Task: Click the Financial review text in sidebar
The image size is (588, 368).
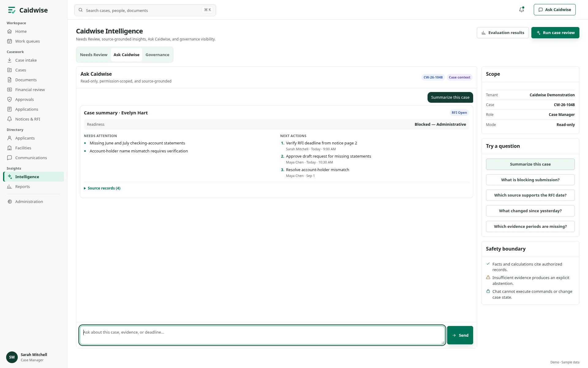Action: pyautogui.click(x=30, y=90)
